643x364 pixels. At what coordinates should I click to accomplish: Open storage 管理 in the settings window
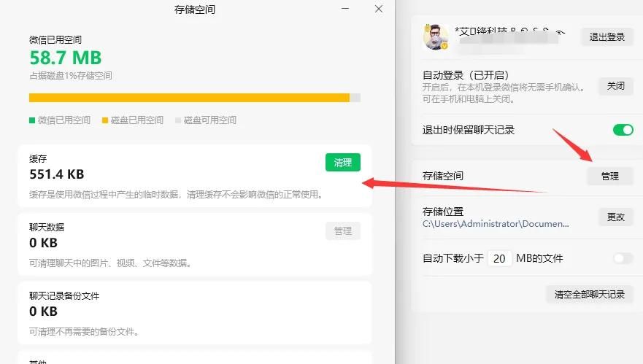(609, 177)
